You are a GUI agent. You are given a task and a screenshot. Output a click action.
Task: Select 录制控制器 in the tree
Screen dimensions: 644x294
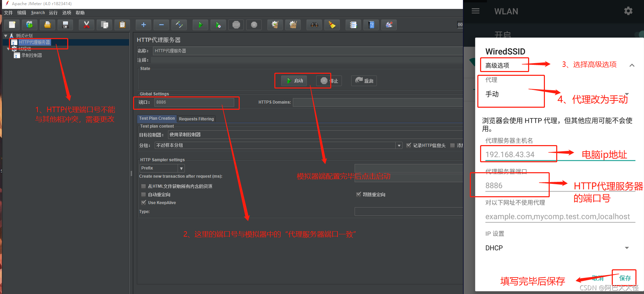click(32, 55)
